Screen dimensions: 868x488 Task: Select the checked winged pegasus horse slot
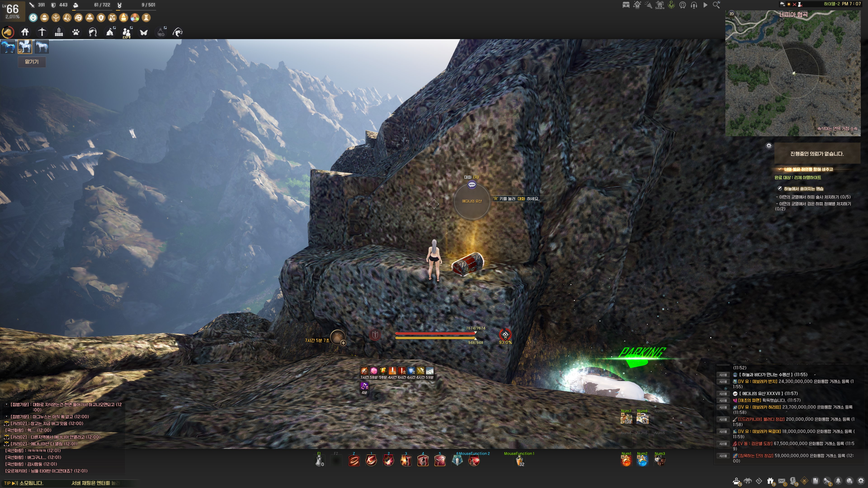[25, 47]
